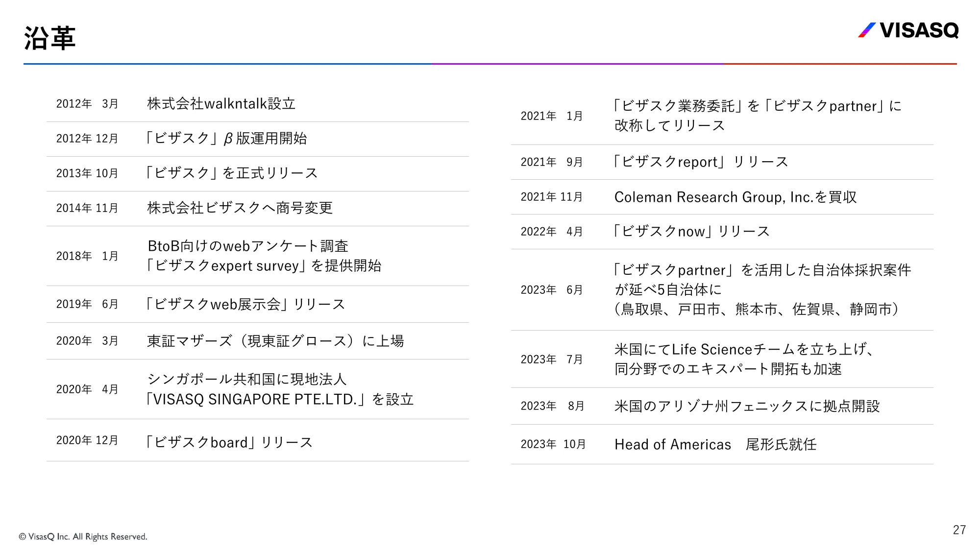Click the date 2022年 4月

[x=552, y=232]
